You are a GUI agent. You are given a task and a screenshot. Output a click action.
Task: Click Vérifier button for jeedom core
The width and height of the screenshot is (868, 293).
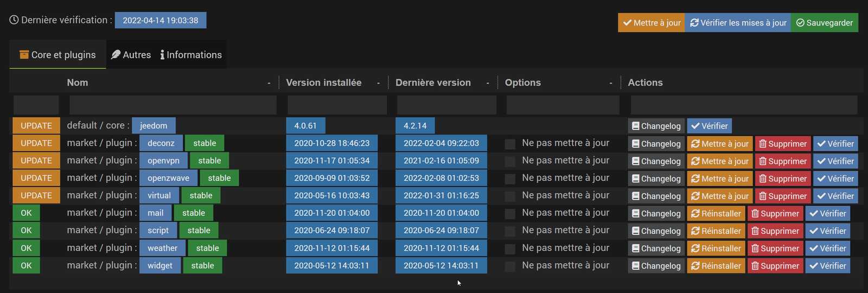[x=710, y=126]
